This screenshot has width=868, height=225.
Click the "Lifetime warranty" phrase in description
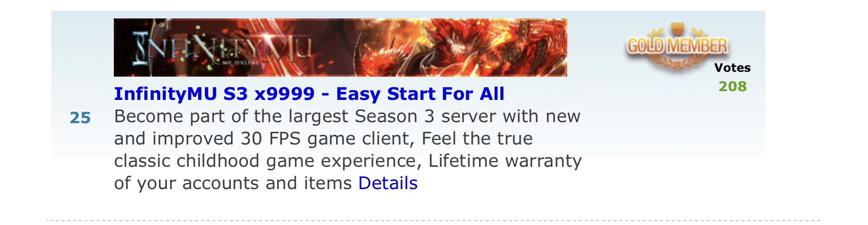(x=505, y=161)
